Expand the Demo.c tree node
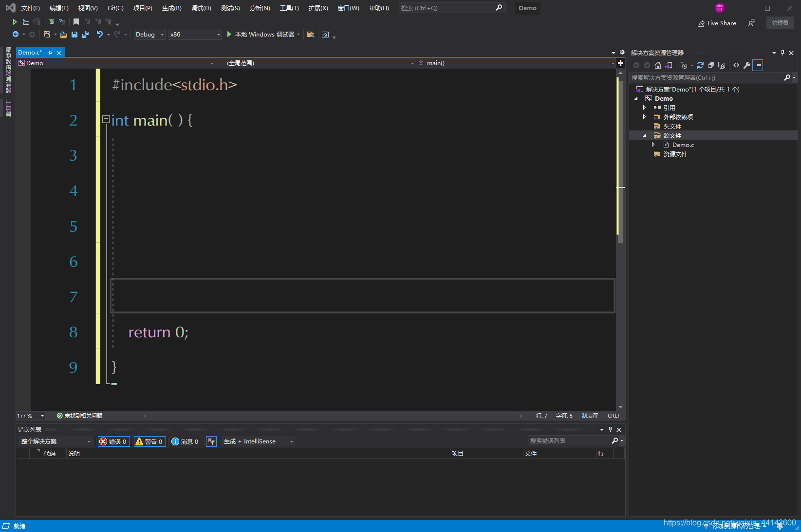 (653, 145)
